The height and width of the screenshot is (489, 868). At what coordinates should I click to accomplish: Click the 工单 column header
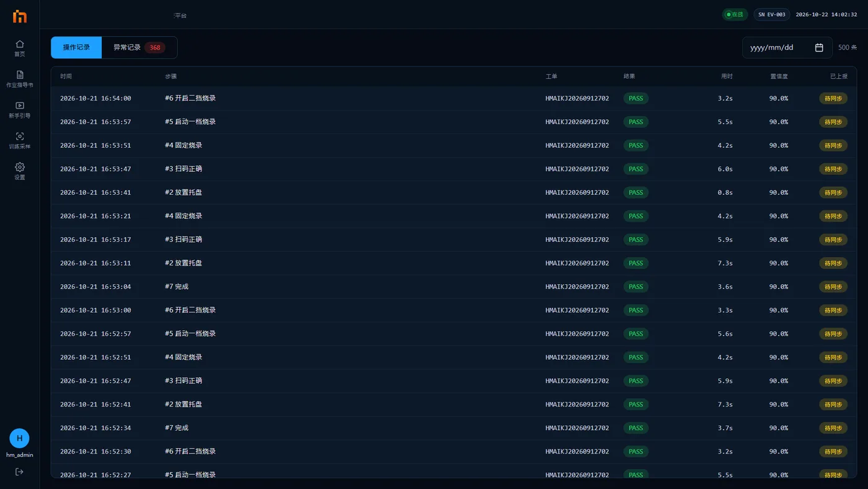551,76
